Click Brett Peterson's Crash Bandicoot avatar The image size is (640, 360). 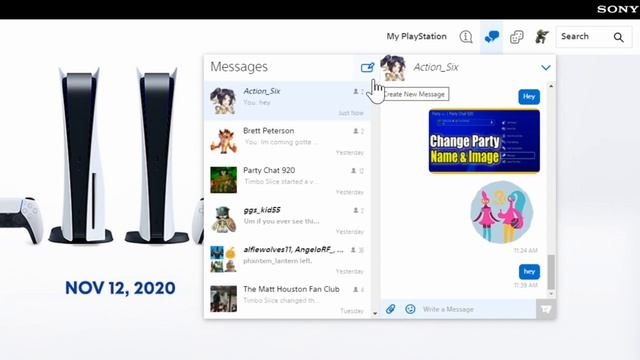point(223,141)
